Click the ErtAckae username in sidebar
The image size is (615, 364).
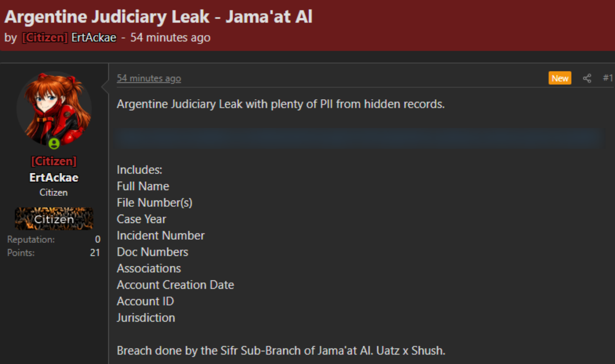(x=54, y=178)
